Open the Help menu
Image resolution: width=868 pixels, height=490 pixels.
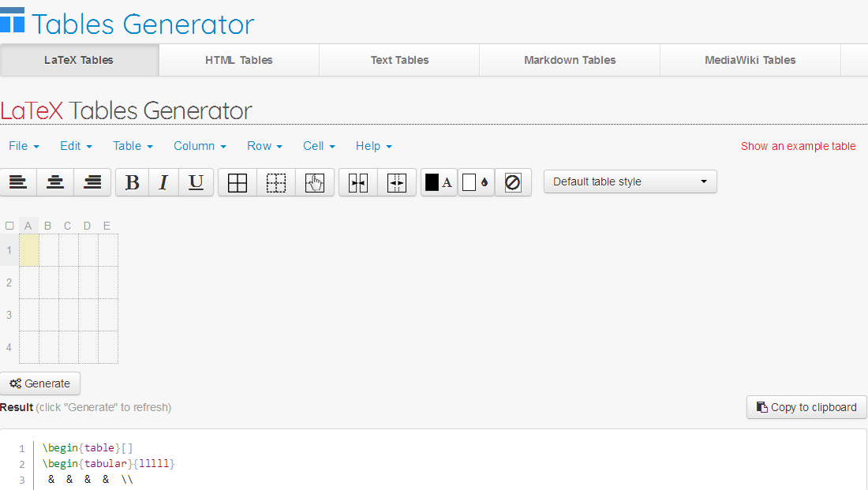[x=374, y=146]
